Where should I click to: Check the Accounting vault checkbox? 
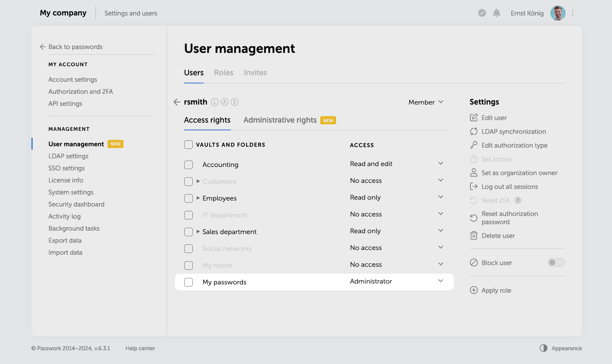[189, 165]
